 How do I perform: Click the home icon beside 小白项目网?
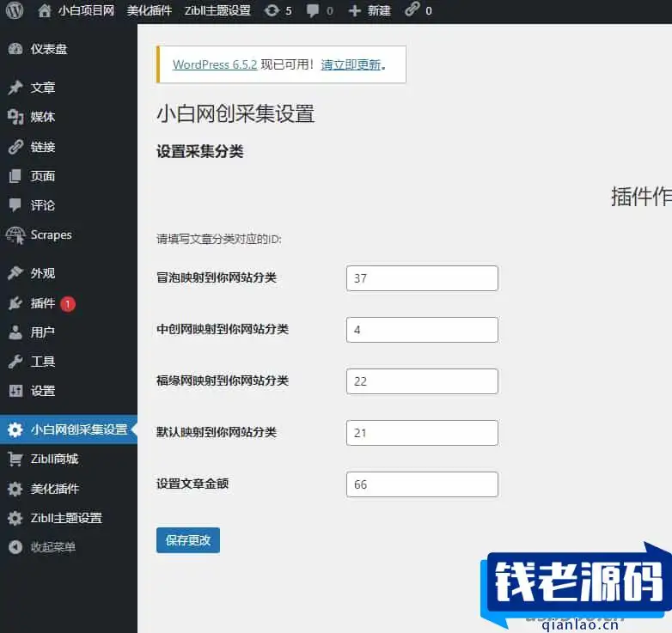pos(44,10)
